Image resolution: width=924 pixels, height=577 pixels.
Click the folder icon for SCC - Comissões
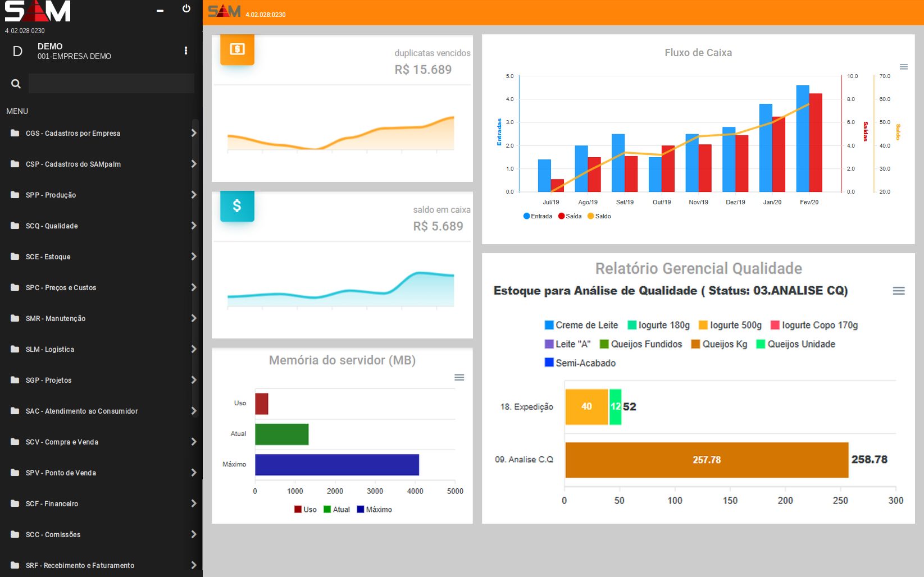tap(15, 534)
